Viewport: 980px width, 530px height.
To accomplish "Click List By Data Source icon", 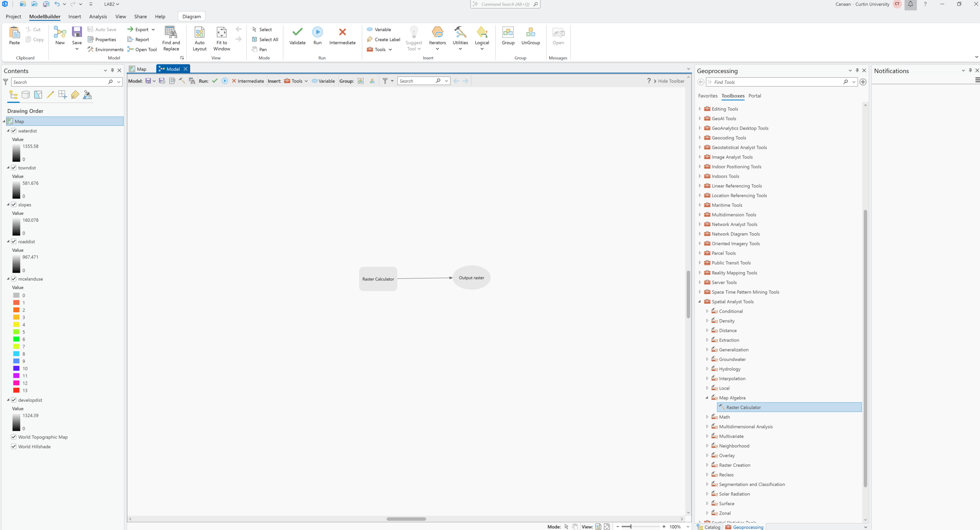I will click(x=26, y=95).
